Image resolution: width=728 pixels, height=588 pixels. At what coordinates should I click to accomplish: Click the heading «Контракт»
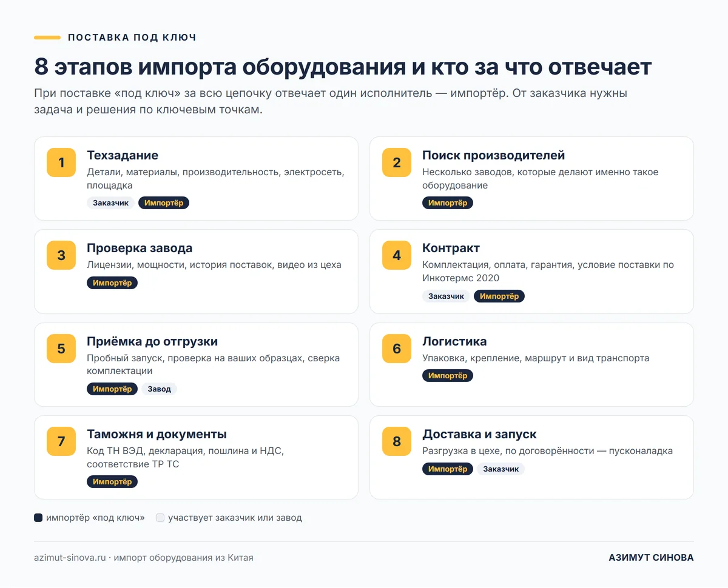pos(451,248)
